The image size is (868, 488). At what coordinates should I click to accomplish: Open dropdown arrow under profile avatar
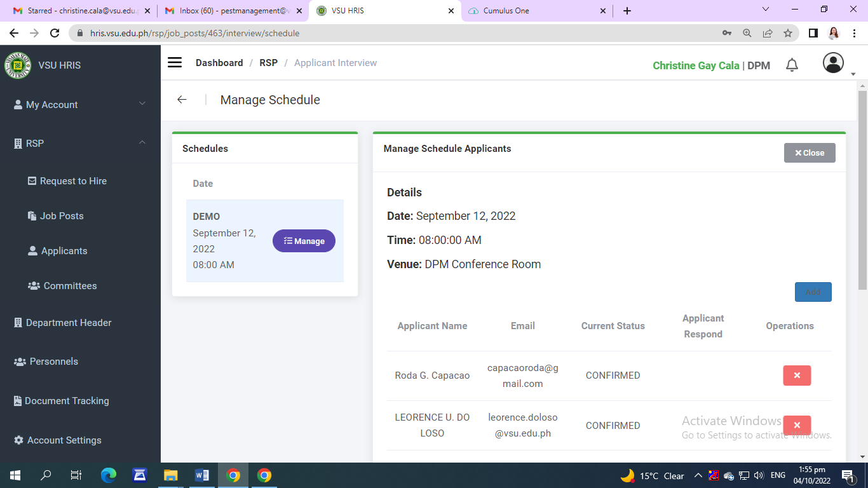853,74
